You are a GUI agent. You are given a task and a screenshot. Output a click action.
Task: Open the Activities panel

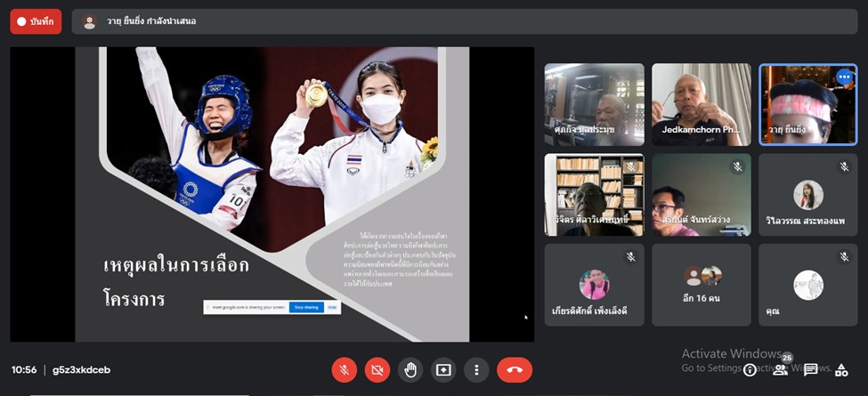coord(841,370)
